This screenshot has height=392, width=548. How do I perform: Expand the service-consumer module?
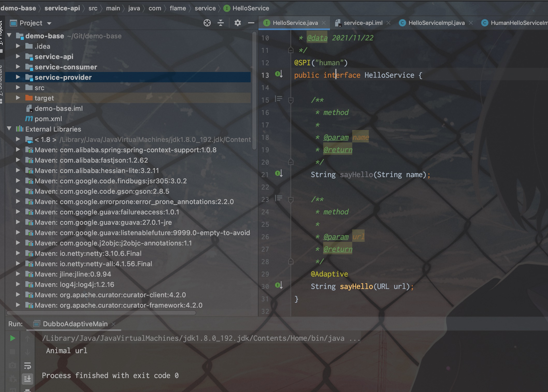tap(18, 67)
